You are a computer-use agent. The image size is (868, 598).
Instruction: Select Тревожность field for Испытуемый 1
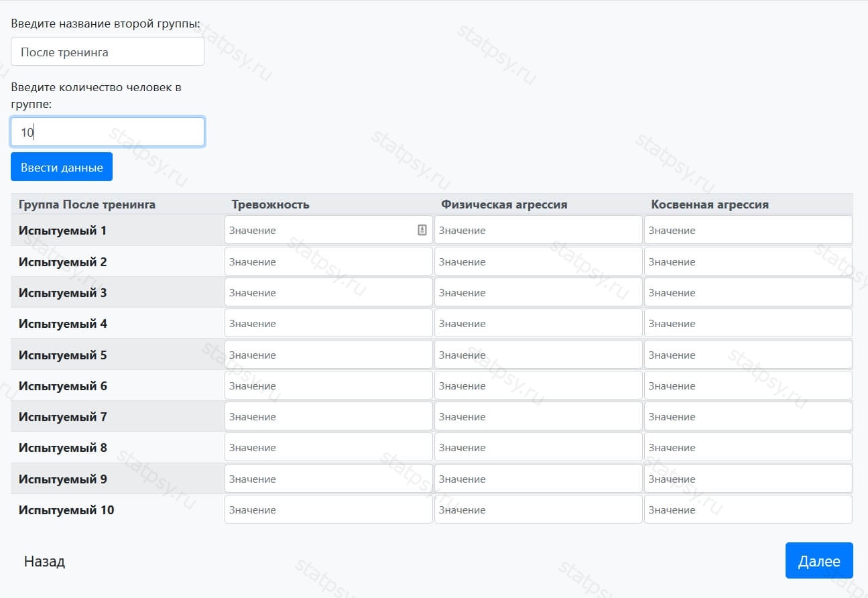pos(328,230)
